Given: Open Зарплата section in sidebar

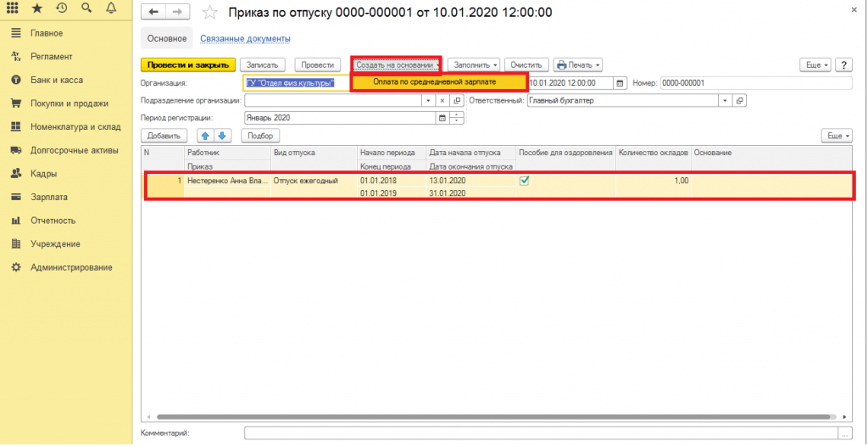Looking at the screenshot, I should [x=49, y=197].
